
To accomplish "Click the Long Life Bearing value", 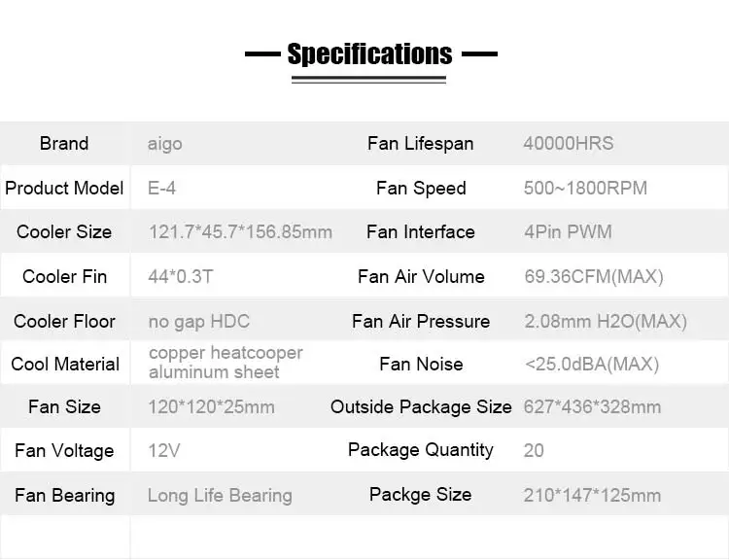I will (220, 496).
